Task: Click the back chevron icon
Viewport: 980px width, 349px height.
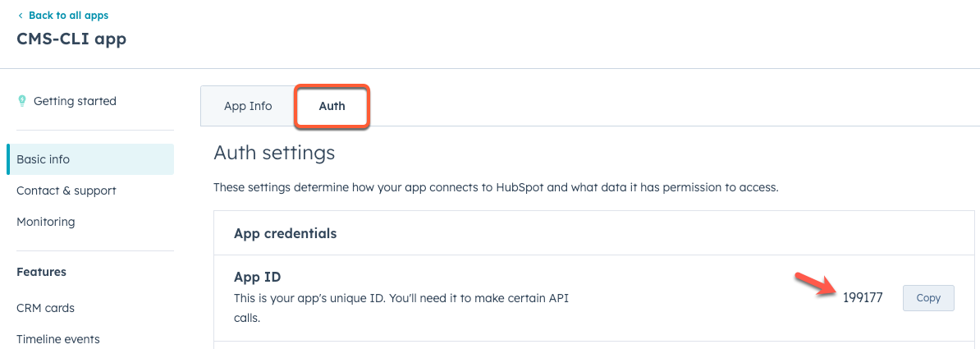Action: tap(21, 15)
